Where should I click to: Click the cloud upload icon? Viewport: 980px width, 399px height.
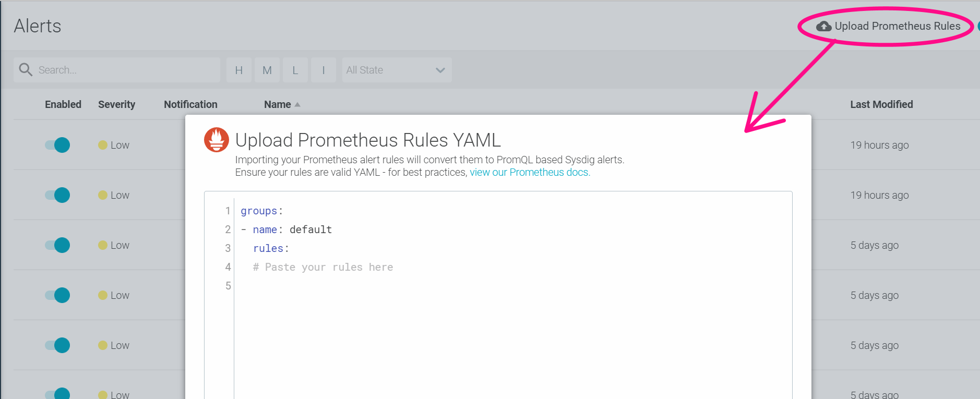(823, 26)
